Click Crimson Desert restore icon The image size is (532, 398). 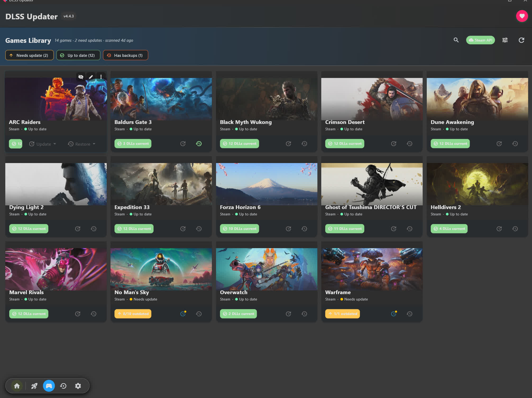point(410,144)
